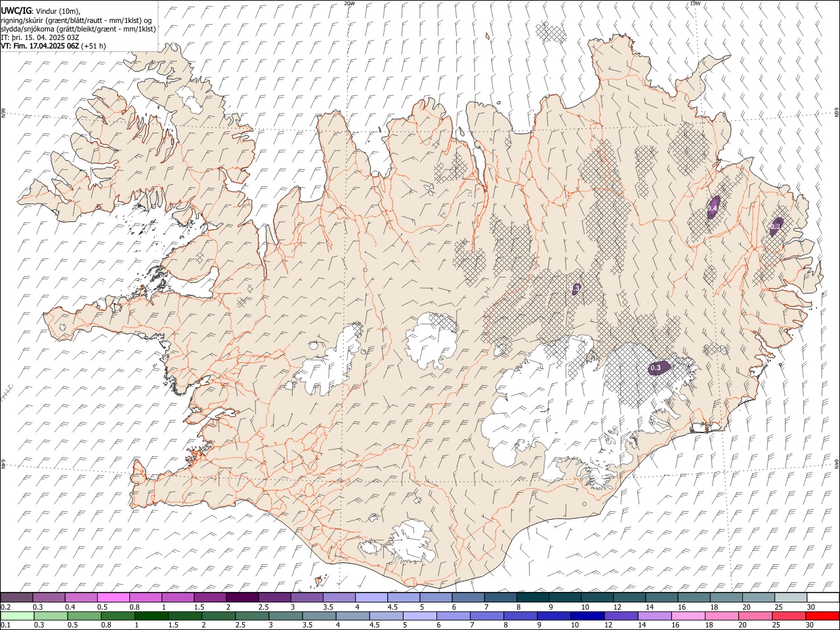Select the upper legend swatch between 8 and 9

533,597
